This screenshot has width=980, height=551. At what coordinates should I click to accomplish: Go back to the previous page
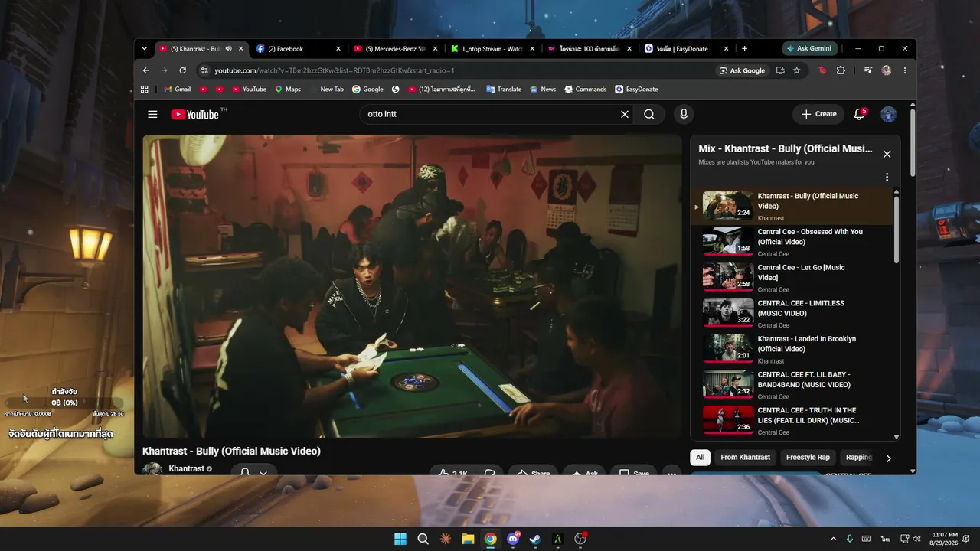146,70
